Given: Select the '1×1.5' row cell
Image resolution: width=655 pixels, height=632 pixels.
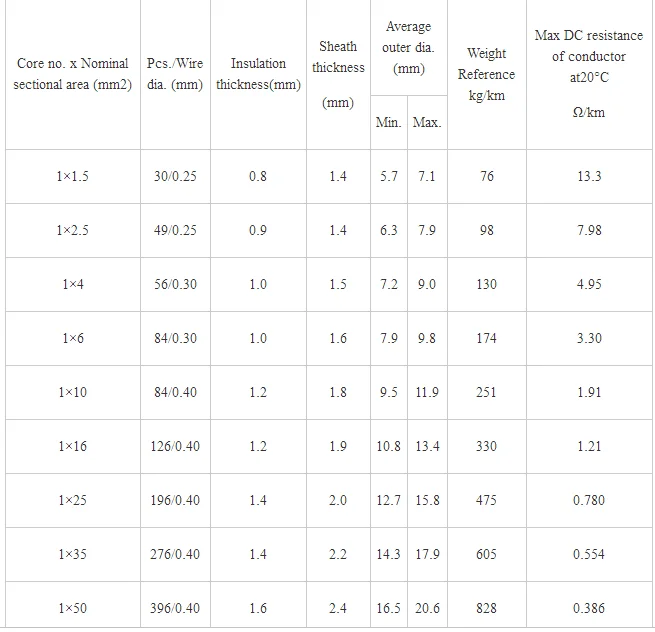Looking at the screenshot, I should (x=72, y=177).
